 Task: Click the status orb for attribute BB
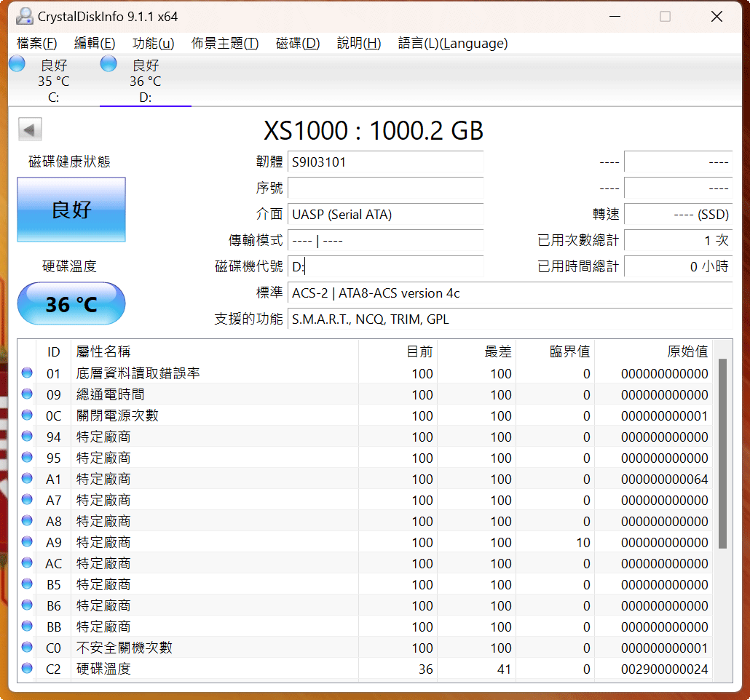27,625
